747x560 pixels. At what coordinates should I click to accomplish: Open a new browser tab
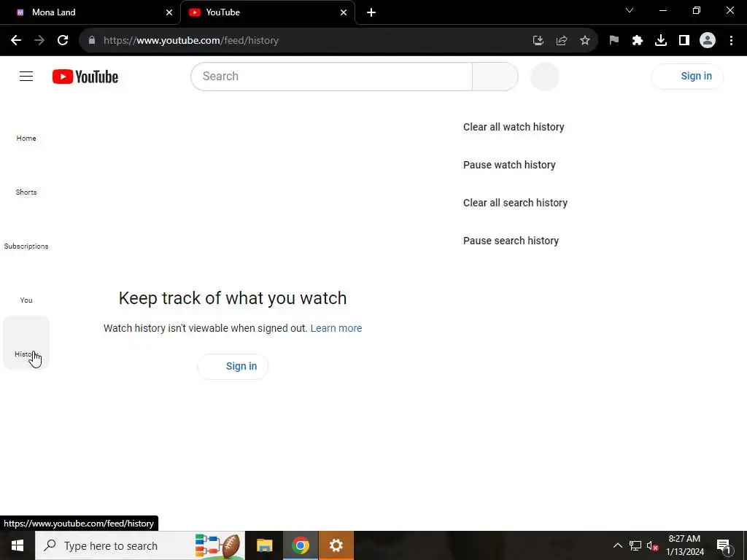[x=371, y=12]
